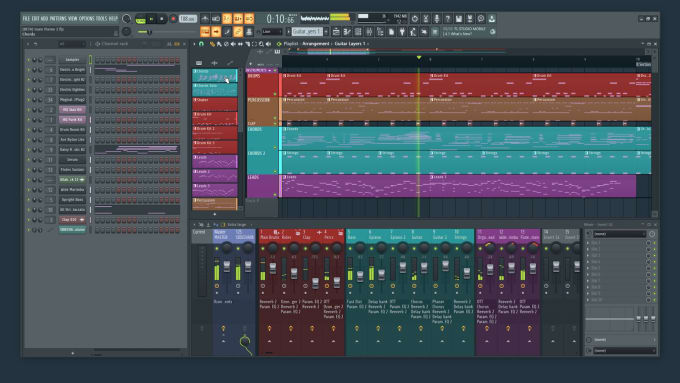680x383 pixels.
Task: Toggle song/pattern mode switch
Action: click(140, 20)
